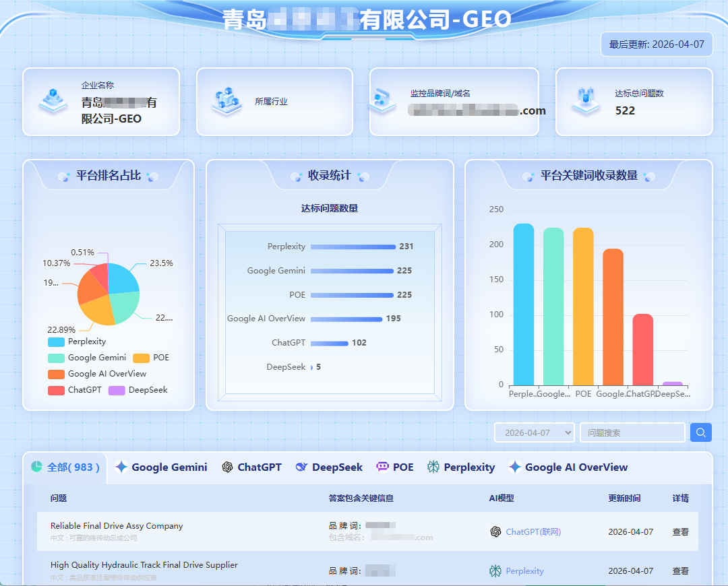The height and width of the screenshot is (586, 728).
Task: Click the magnifier search button
Action: (x=701, y=432)
